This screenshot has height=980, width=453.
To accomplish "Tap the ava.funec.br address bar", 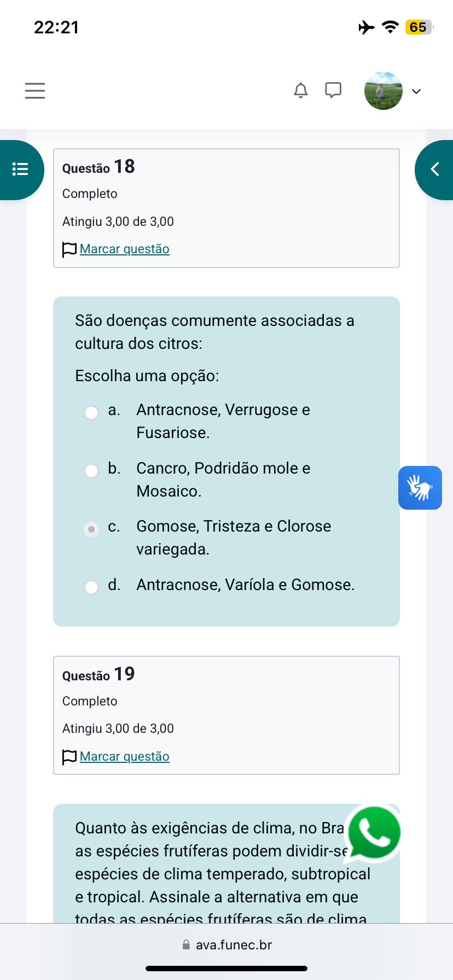I will (x=226, y=945).
